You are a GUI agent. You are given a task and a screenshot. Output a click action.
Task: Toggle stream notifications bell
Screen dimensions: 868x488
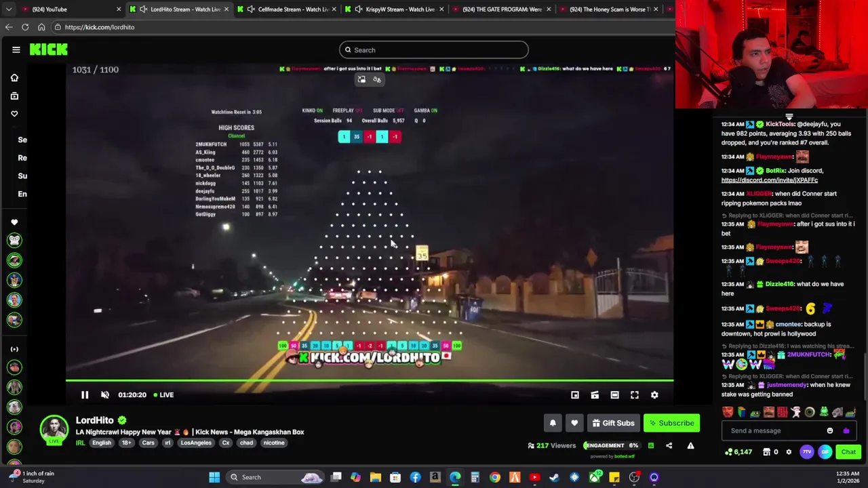[553, 423]
